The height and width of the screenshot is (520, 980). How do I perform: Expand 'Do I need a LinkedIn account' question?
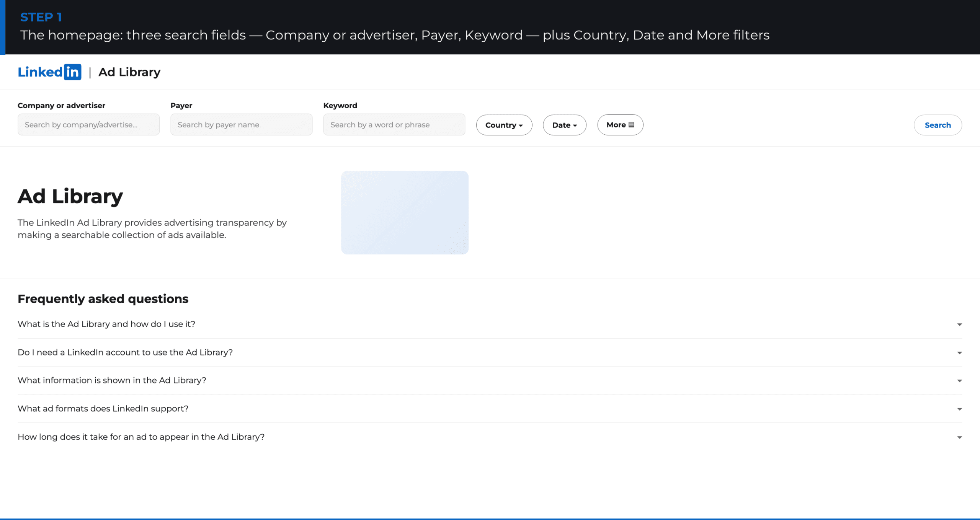coord(490,352)
